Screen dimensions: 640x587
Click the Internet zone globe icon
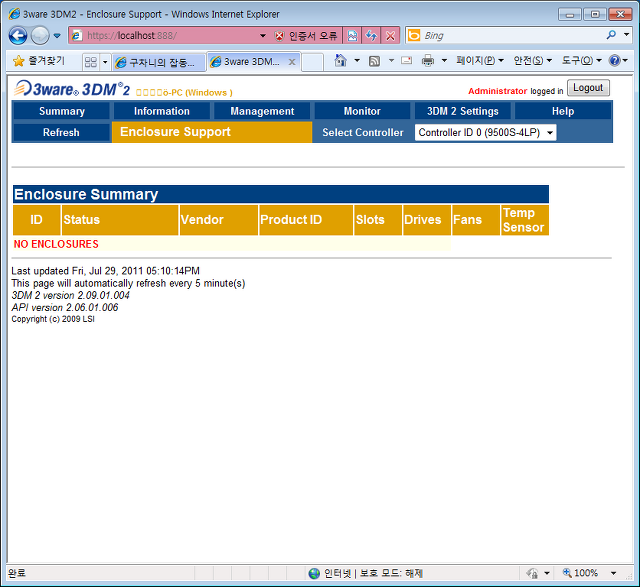coord(314,574)
